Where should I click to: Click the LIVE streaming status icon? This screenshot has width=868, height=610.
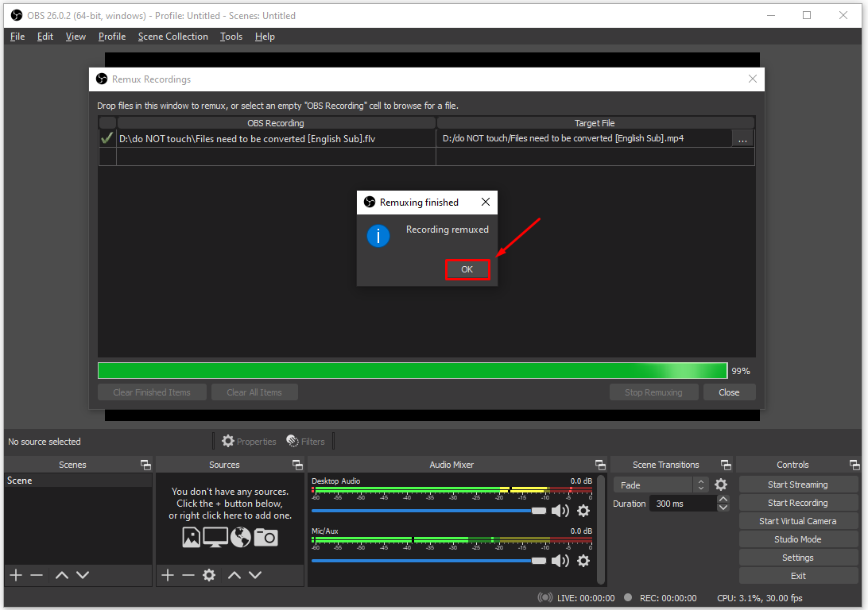coord(545,597)
